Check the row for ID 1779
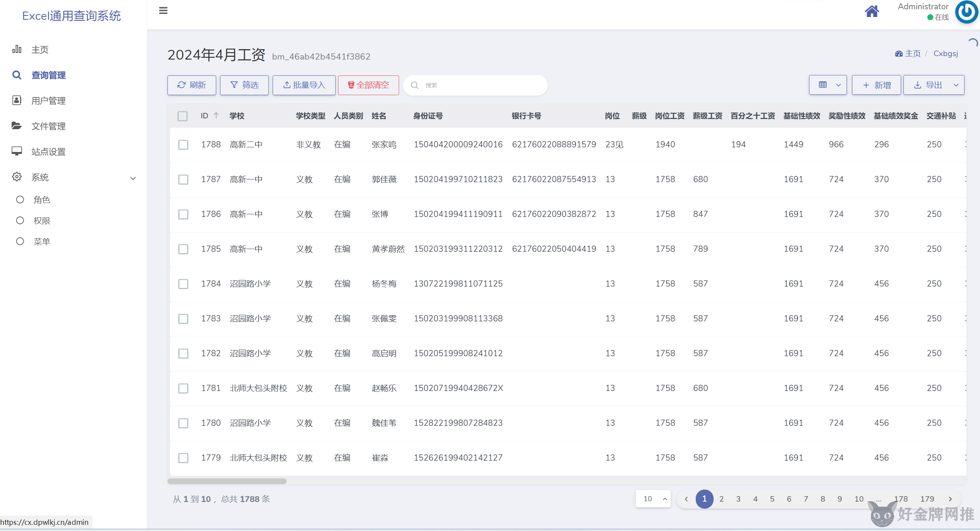980x531 pixels. point(183,458)
